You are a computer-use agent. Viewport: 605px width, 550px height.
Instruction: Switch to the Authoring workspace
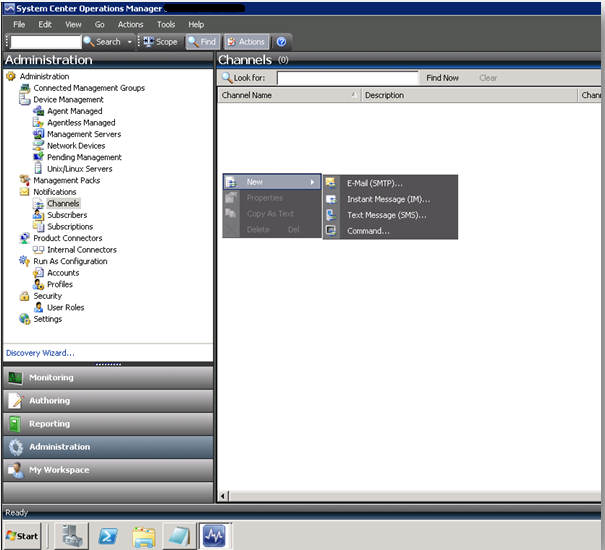pos(108,401)
